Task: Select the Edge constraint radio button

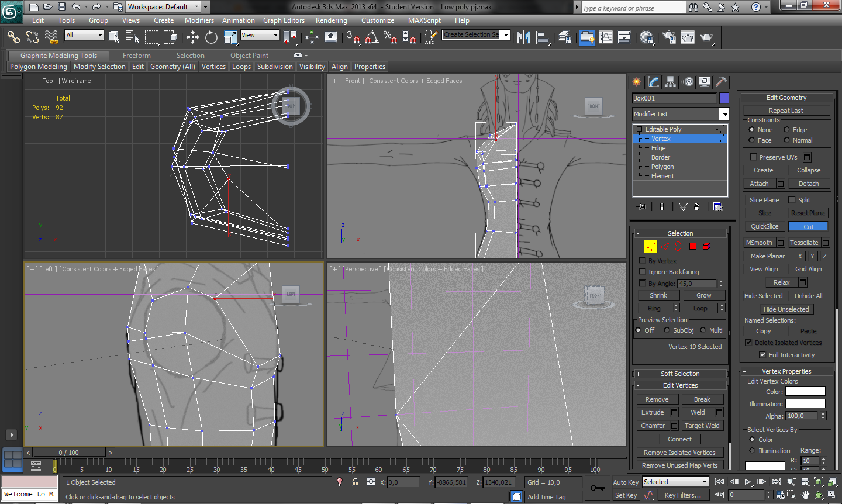Action: pyautogui.click(x=787, y=130)
